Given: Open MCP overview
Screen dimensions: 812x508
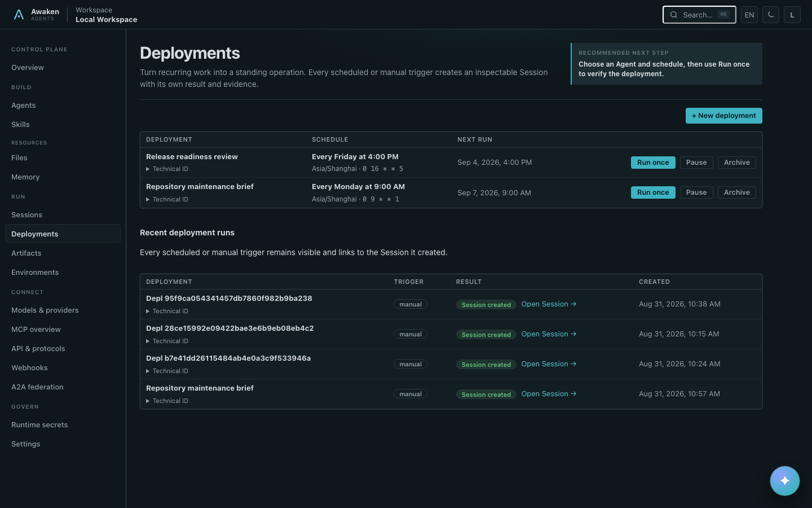Looking at the screenshot, I should coord(63,329).
